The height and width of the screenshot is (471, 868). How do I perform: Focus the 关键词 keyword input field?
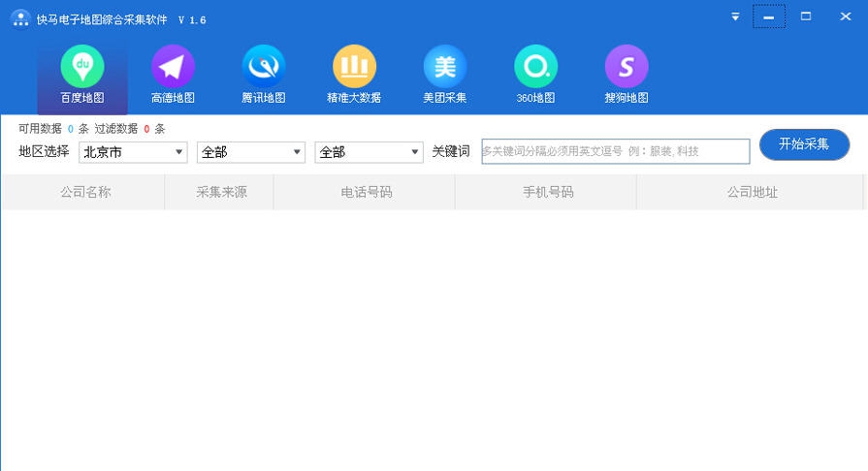[x=616, y=151]
